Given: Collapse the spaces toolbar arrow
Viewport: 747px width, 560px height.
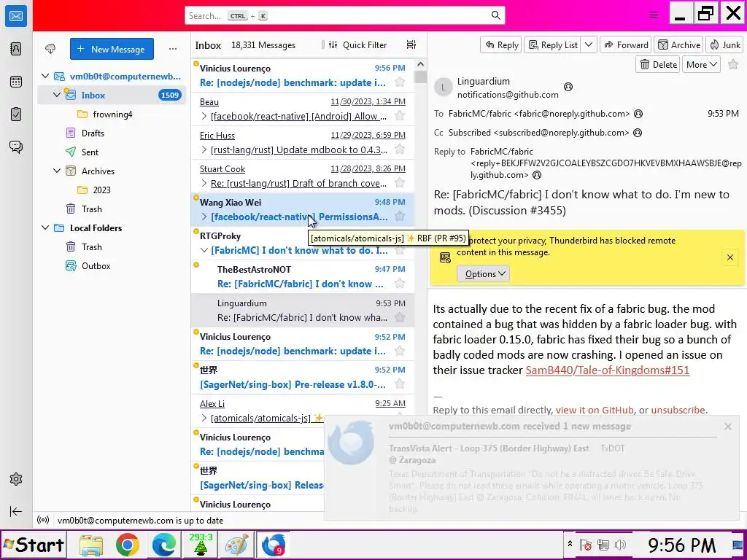Looking at the screenshot, I should coord(16,511).
